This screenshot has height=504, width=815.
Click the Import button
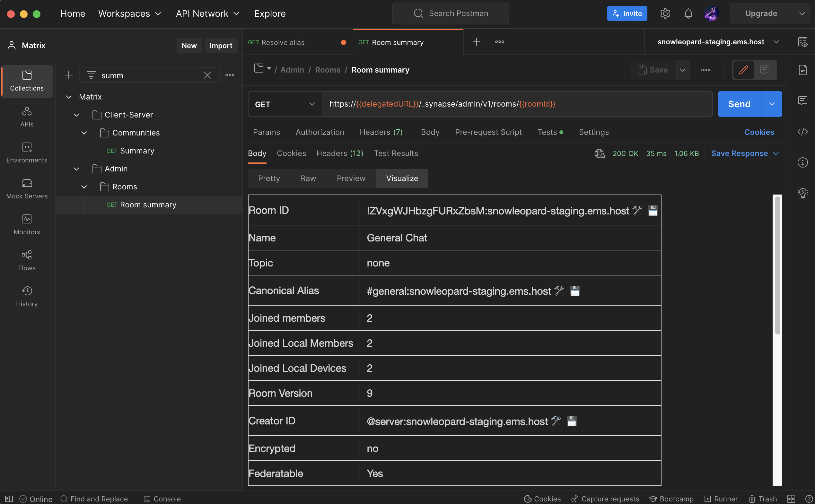pyautogui.click(x=221, y=45)
